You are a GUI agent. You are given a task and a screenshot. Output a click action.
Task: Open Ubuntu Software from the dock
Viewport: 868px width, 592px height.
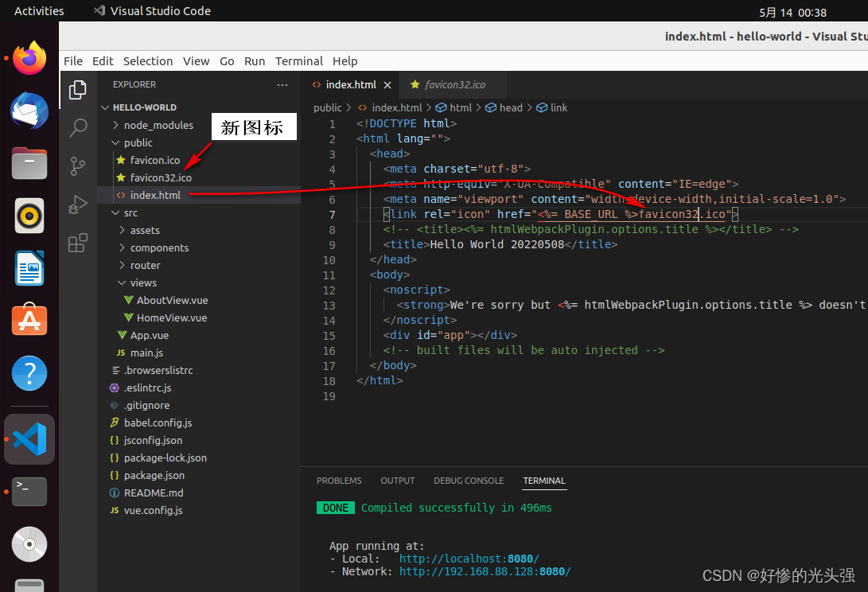(29, 320)
